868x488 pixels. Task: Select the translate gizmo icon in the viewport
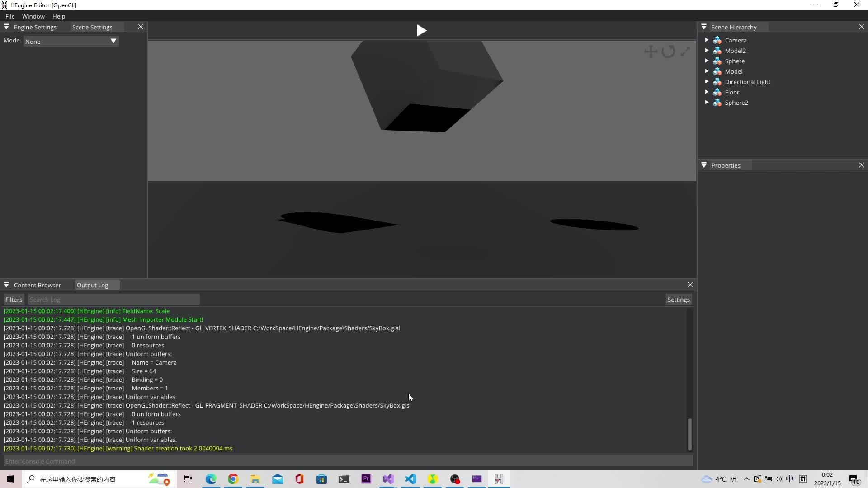pyautogui.click(x=651, y=51)
